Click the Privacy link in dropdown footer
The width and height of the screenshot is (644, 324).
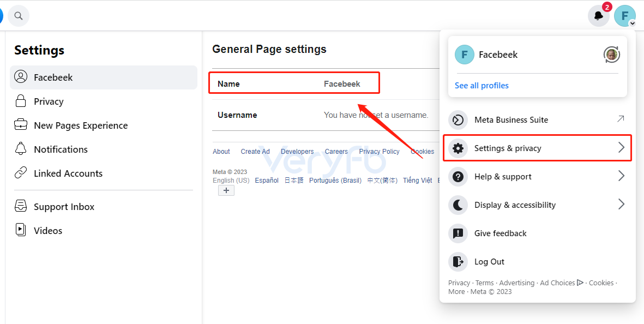[459, 283]
